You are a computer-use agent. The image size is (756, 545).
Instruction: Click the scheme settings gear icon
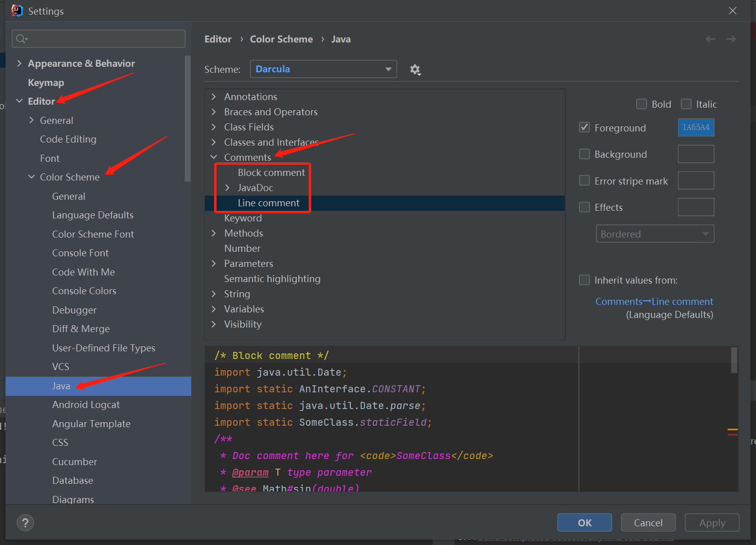(x=415, y=70)
